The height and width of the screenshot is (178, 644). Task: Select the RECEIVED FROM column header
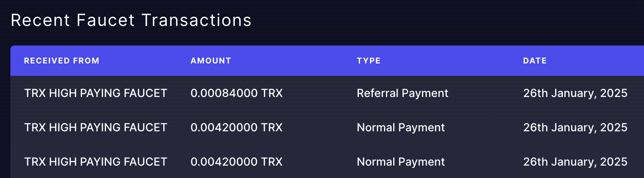click(62, 61)
